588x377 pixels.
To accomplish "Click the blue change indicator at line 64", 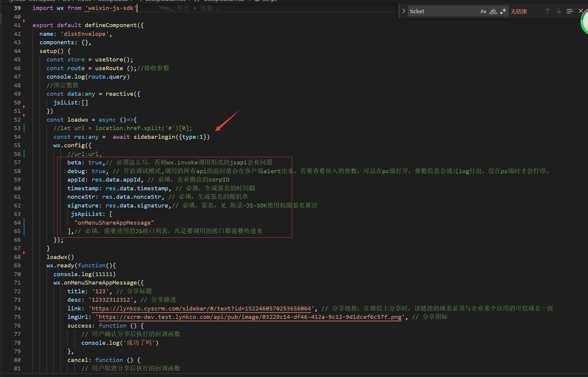I will click(24, 223).
